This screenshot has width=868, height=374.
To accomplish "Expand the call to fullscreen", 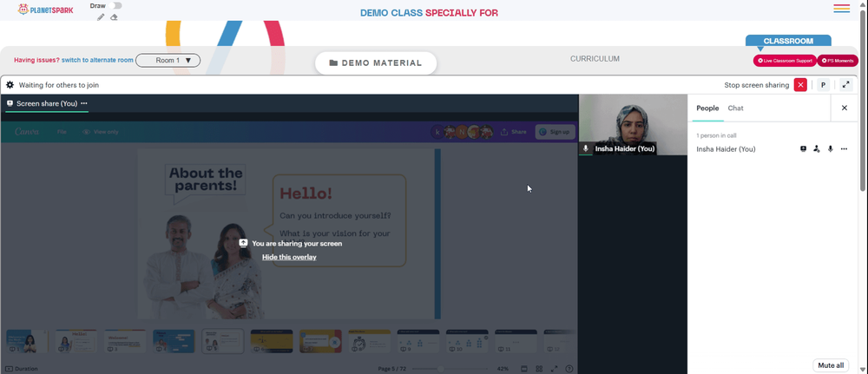I will click(x=845, y=85).
